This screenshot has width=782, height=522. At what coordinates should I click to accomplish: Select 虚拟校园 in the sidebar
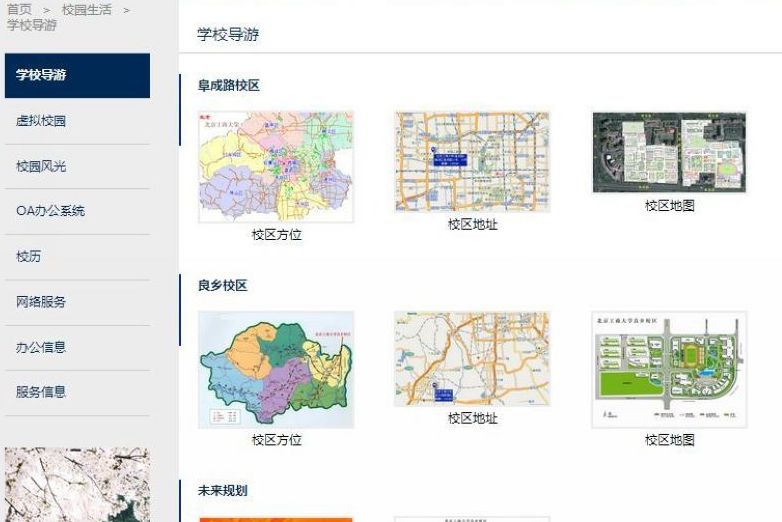(x=41, y=121)
